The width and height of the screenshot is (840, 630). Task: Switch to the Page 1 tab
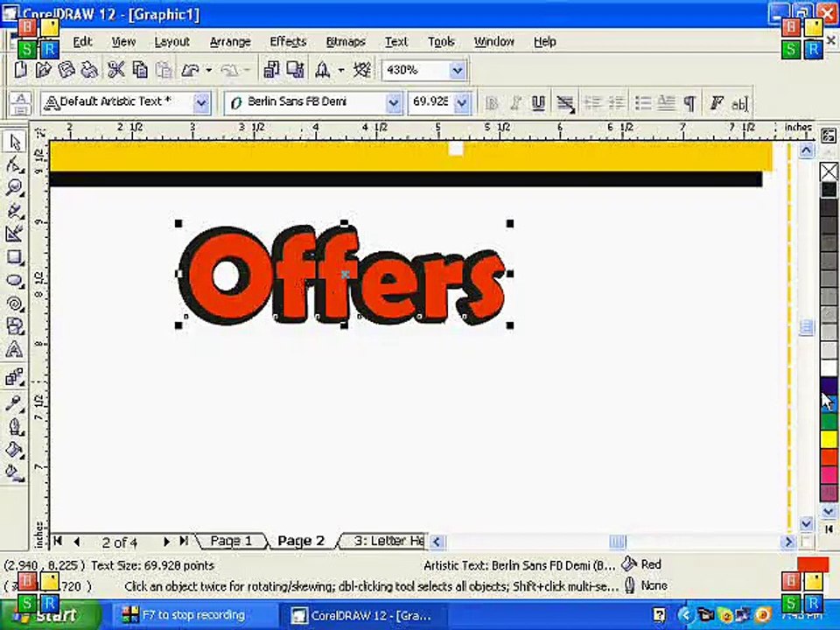(231, 541)
